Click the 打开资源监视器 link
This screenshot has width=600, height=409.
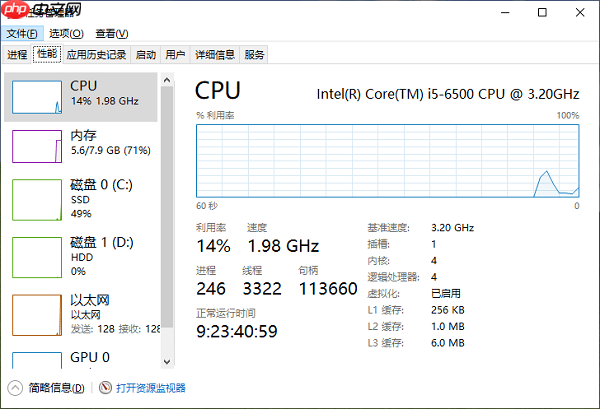151,388
